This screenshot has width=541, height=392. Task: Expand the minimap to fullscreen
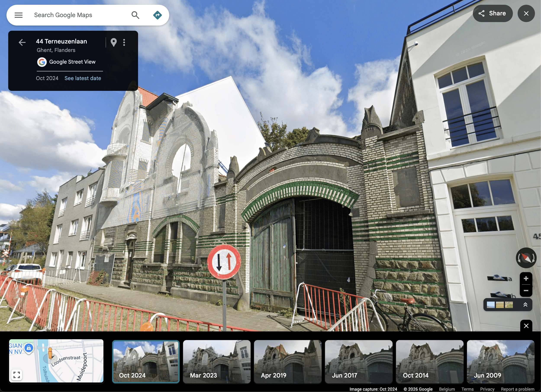pos(16,375)
